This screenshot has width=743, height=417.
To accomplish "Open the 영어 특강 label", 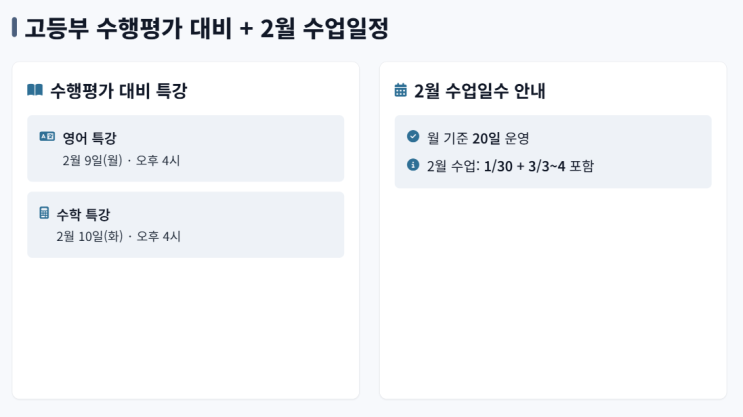I will click(89, 138).
